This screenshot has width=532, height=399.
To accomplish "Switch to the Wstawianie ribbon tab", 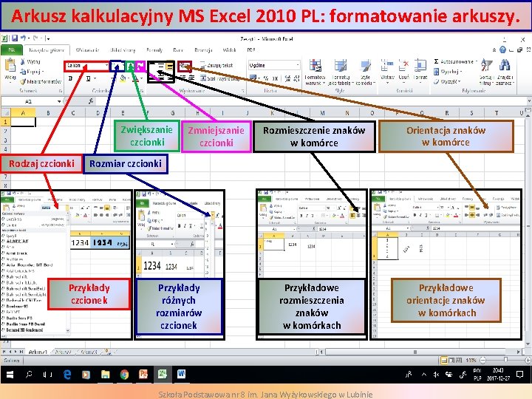I will pos(87,50).
